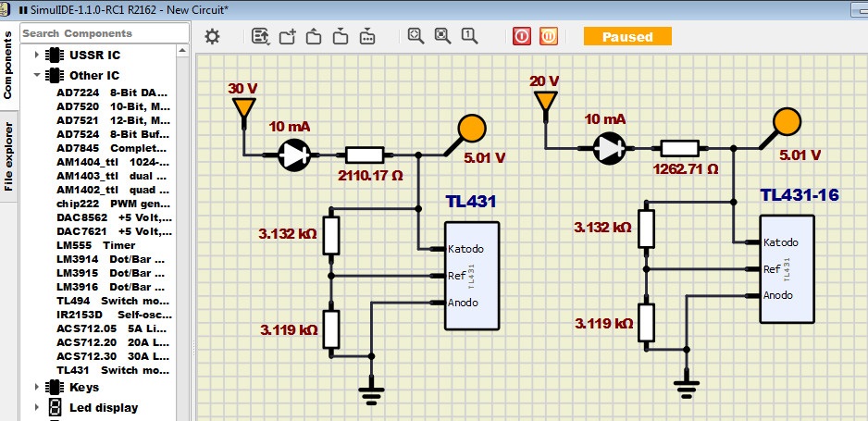
Task: Click the TL431-16 chip body
Action: pyautogui.click(x=787, y=268)
